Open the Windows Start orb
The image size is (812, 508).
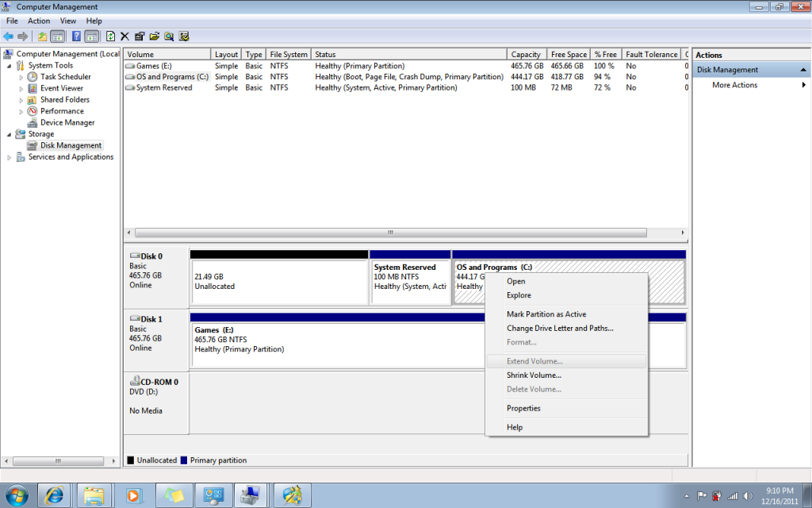click(x=17, y=495)
